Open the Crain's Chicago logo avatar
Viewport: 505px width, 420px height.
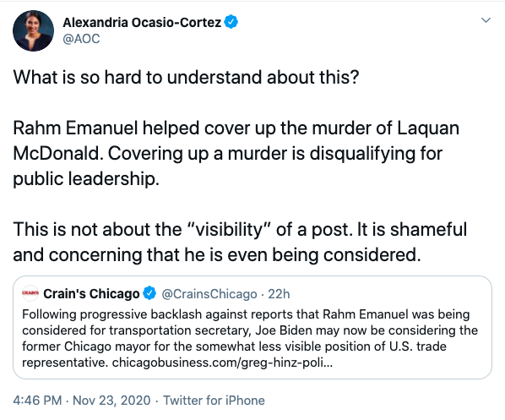coord(30,293)
